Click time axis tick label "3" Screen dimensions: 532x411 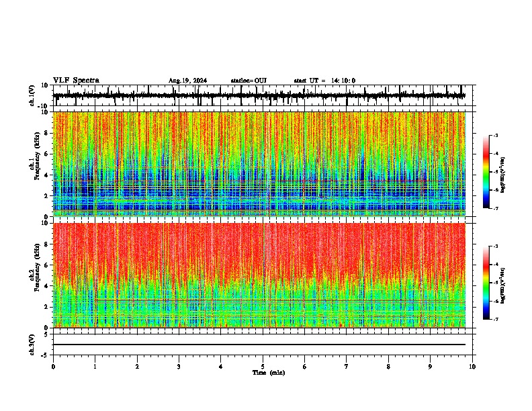click(179, 367)
